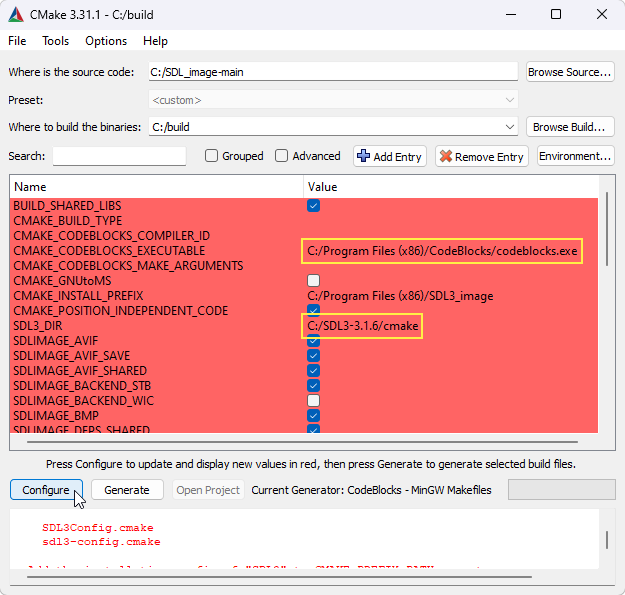Uncheck SDLIMAGE_AVIF_SAVE checkbox
The image size is (625, 595).
[x=313, y=355]
